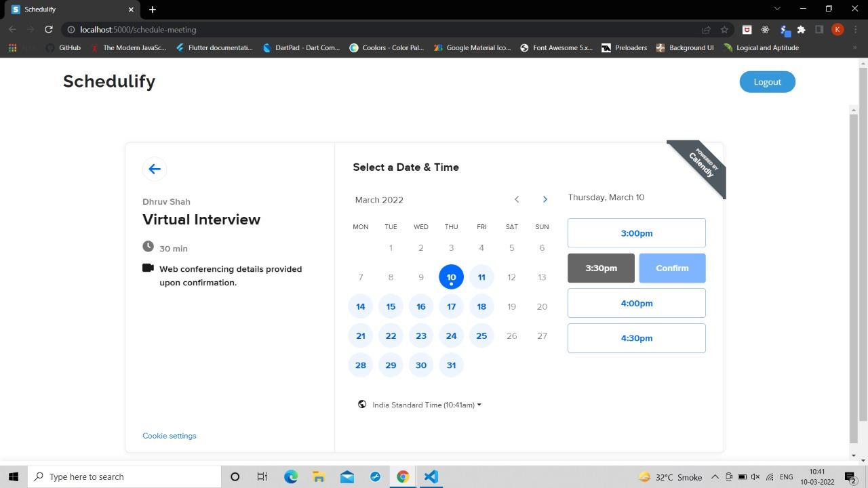Viewport: 868px width, 488px height.
Task: Open The Modern JavaScript bookmark
Action: pos(128,47)
